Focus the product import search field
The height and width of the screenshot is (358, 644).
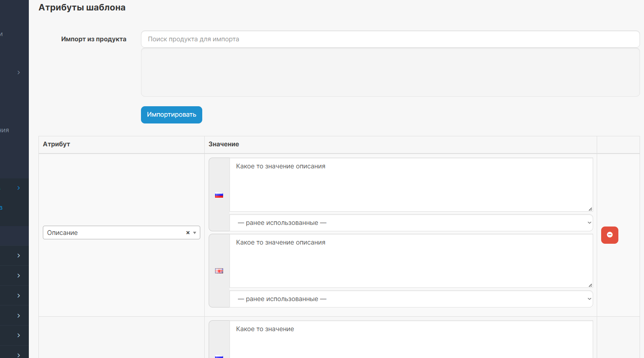(390, 39)
